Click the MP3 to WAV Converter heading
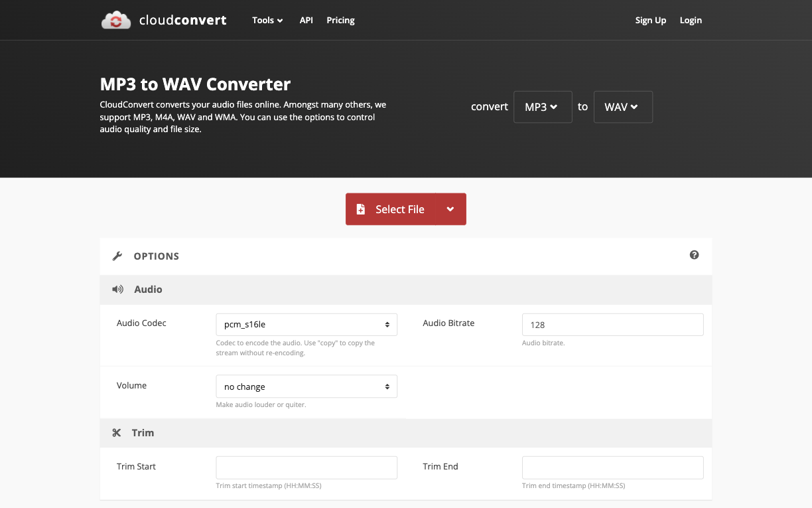Screen dimensions: 812x508 [195, 84]
